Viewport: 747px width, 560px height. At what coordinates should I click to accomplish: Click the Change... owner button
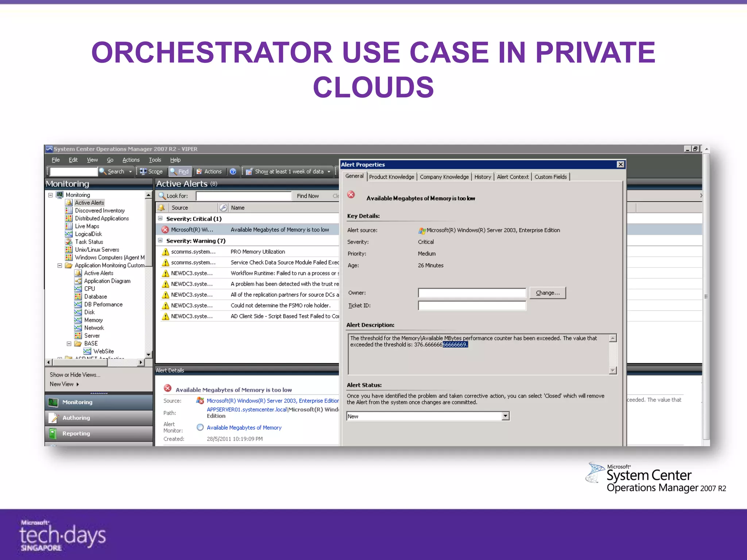547,293
